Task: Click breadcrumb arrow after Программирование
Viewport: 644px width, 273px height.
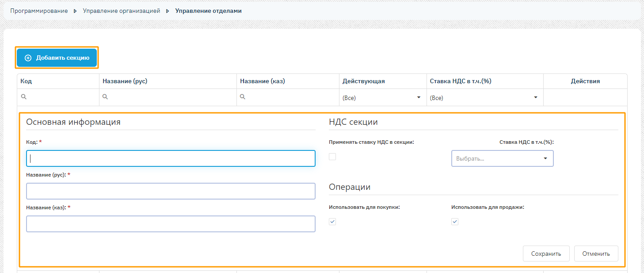Action: point(76,11)
